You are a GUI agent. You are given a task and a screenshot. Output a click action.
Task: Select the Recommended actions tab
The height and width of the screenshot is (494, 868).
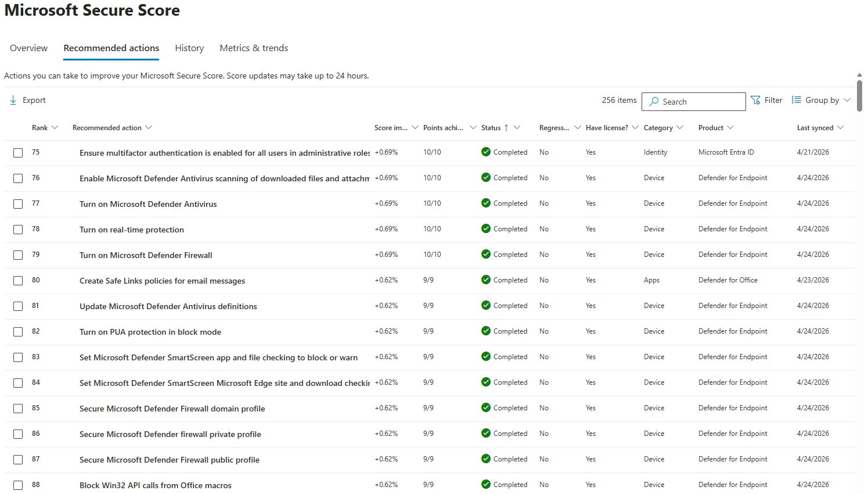point(111,48)
